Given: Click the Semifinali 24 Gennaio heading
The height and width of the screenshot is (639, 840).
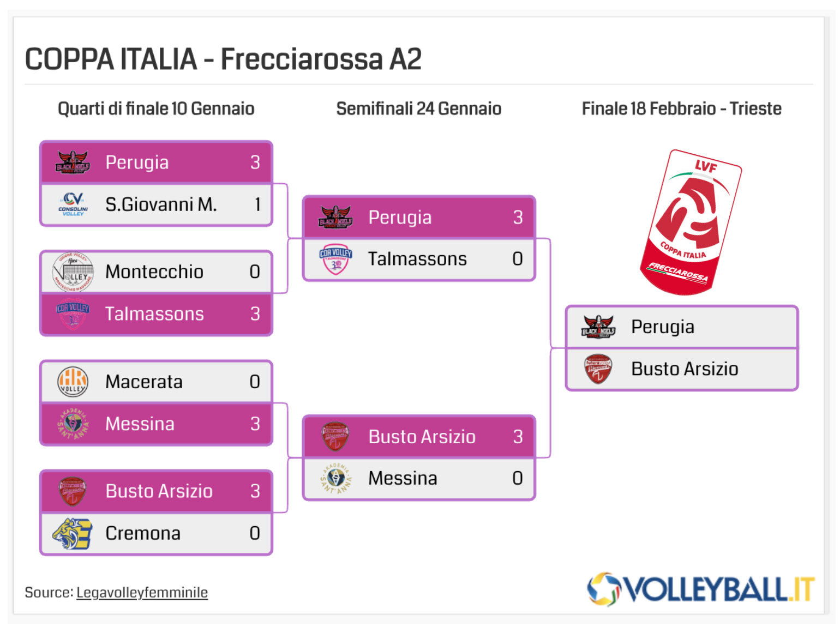Looking at the screenshot, I should (419, 108).
